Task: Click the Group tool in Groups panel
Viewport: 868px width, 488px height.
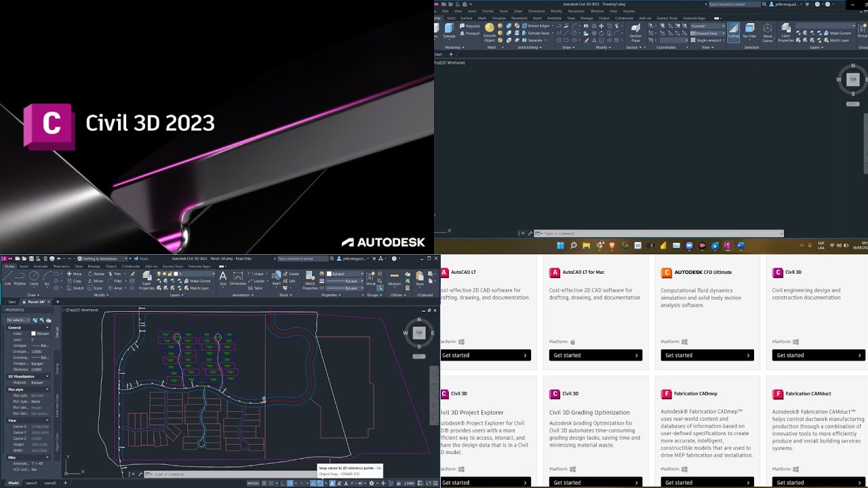Action: 371,279
